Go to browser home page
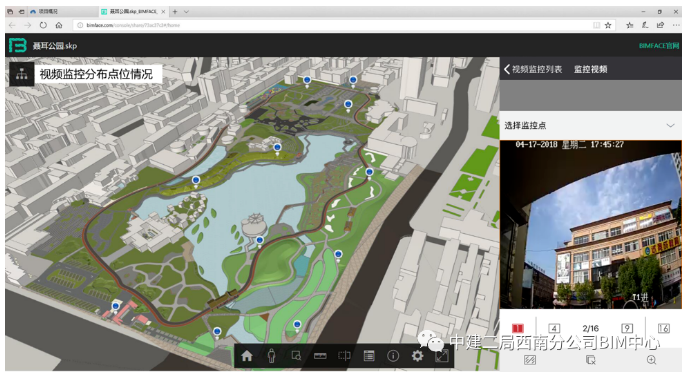The width and height of the screenshot is (684, 379). coord(59,25)
